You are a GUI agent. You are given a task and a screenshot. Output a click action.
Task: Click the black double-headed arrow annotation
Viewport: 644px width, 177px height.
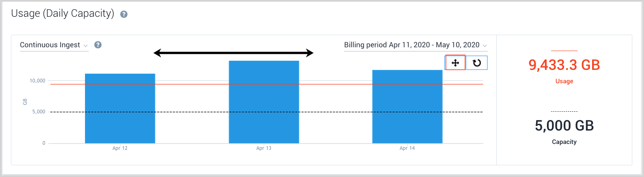tap(233, 53)
